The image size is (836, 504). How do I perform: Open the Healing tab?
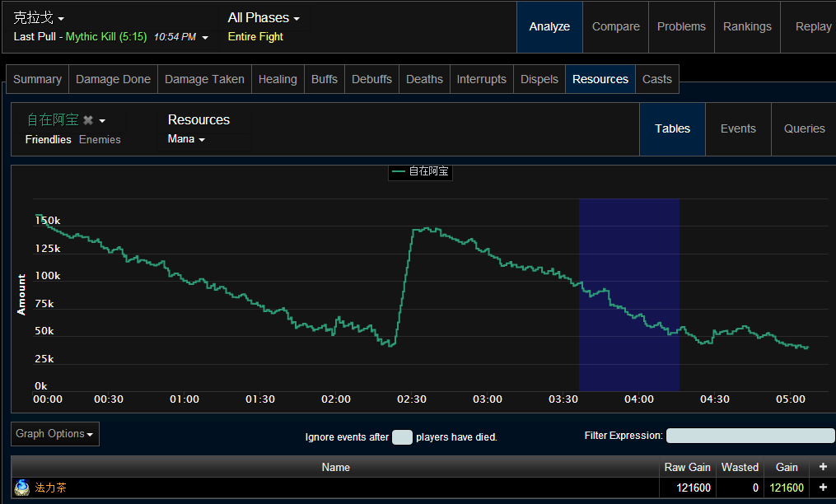(278, 79)
